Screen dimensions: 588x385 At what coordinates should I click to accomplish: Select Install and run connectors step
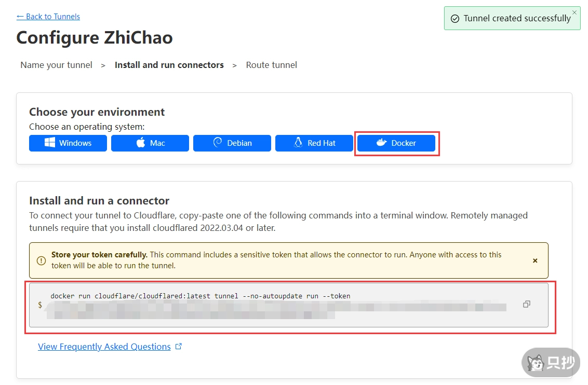(169, 65)
